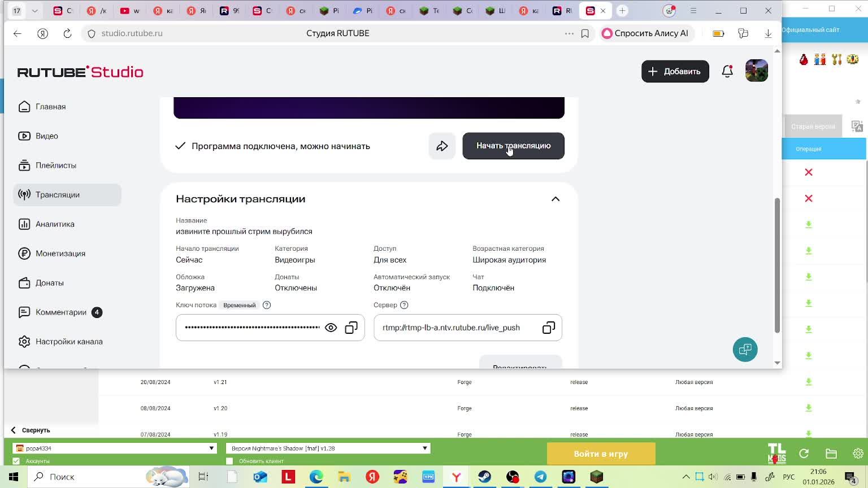Image resolution: width=868 pixels, height=488 pixels.
Task: Click the green download arrow in v1.21 row
Action: 809,382
